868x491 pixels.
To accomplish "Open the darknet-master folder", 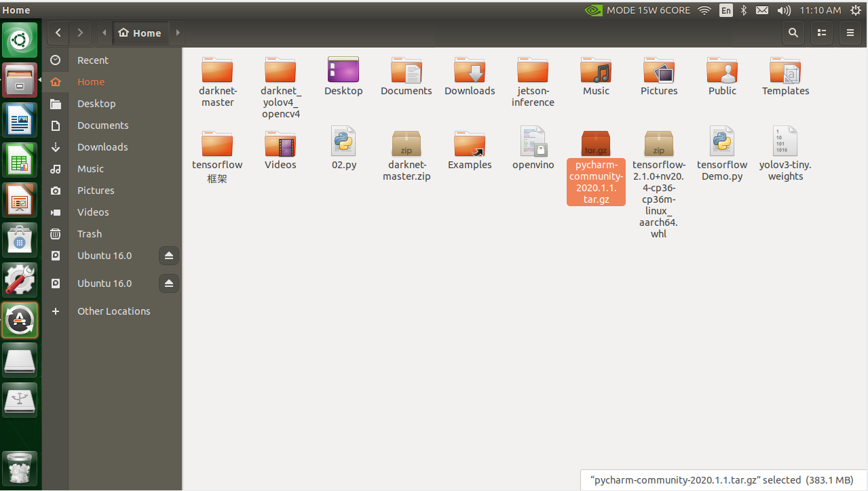I will 217,71.
